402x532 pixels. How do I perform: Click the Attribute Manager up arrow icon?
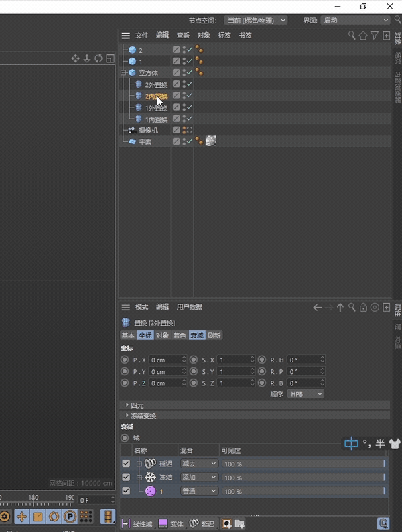coord(340,308)
